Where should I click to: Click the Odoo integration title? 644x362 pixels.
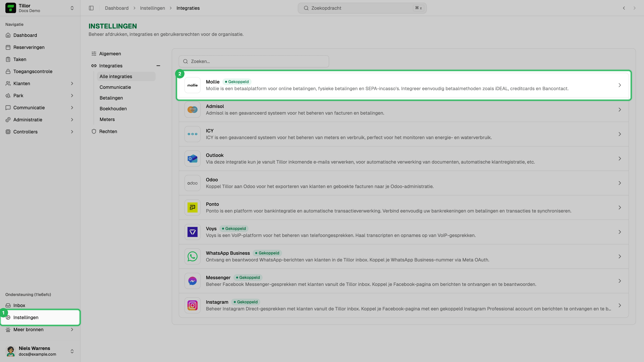(212, 180)
